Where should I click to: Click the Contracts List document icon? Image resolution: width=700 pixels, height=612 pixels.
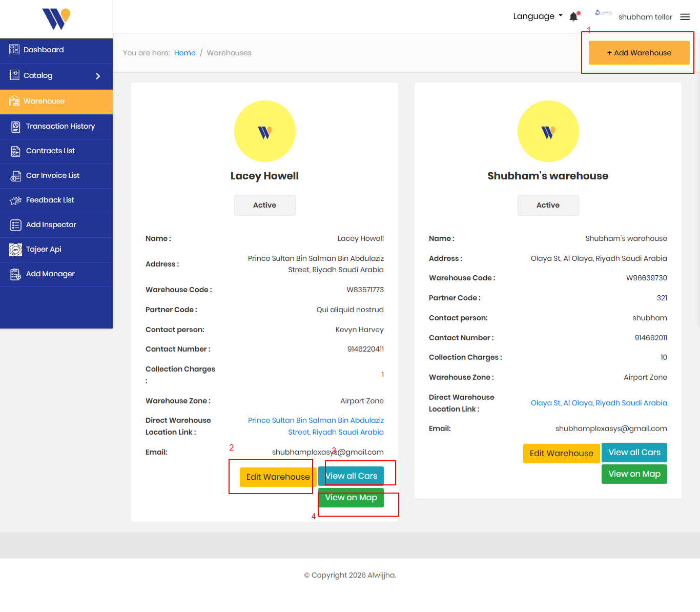15,151
